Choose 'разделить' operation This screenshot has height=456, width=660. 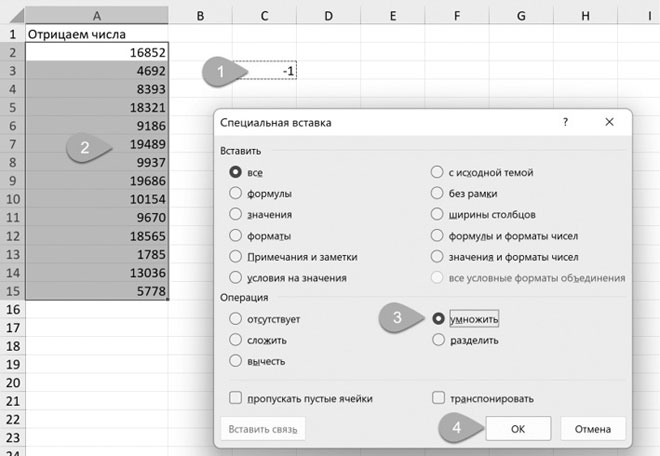pos(438,340)
